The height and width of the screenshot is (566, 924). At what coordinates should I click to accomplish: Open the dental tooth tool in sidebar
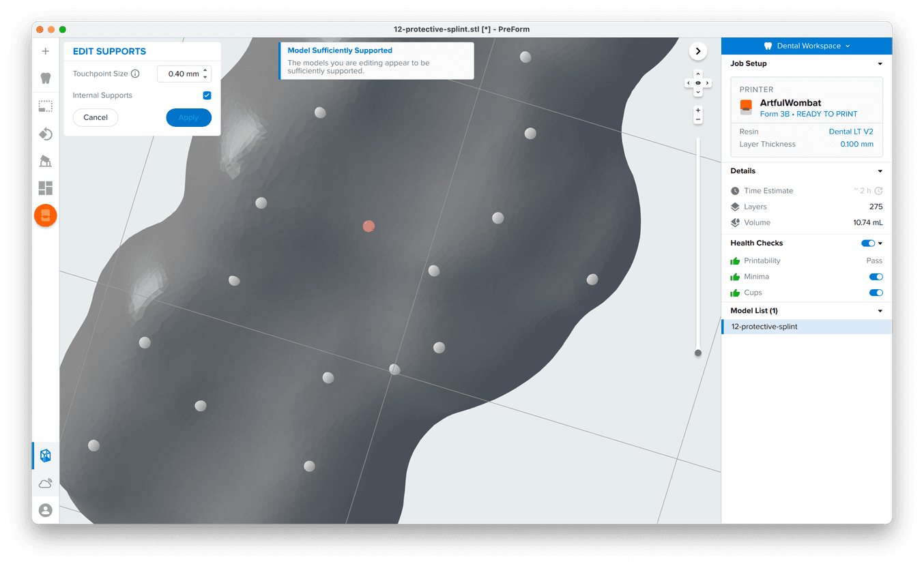(46, 78)
